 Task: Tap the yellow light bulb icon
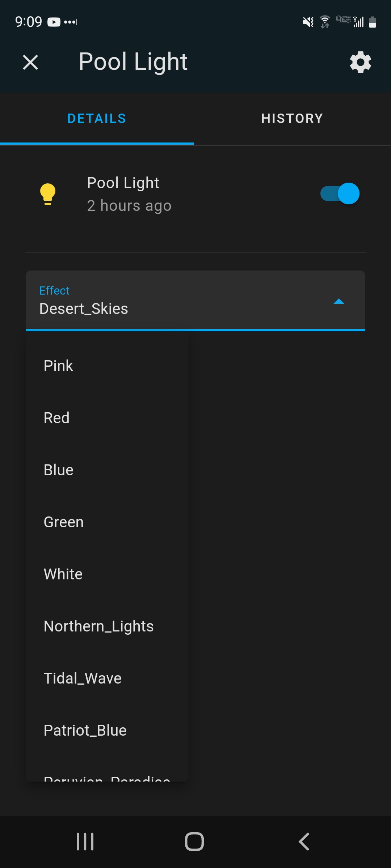(x=47, y=194)
